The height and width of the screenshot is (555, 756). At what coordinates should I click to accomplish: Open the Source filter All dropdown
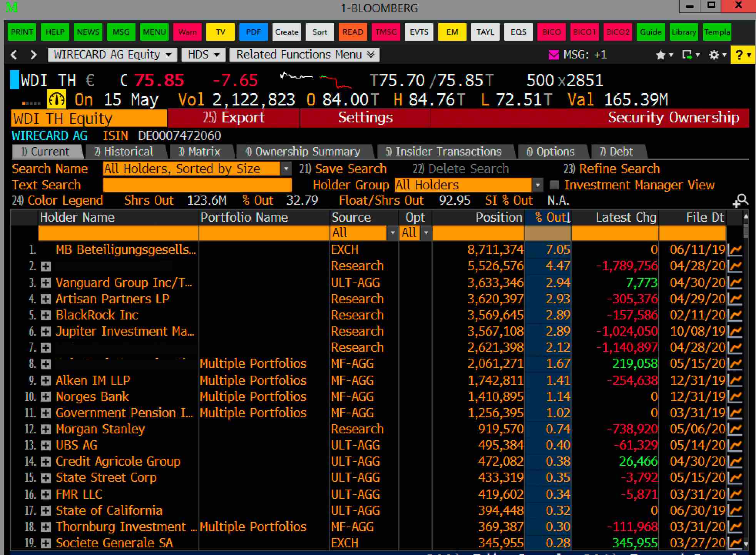point(393,233)
